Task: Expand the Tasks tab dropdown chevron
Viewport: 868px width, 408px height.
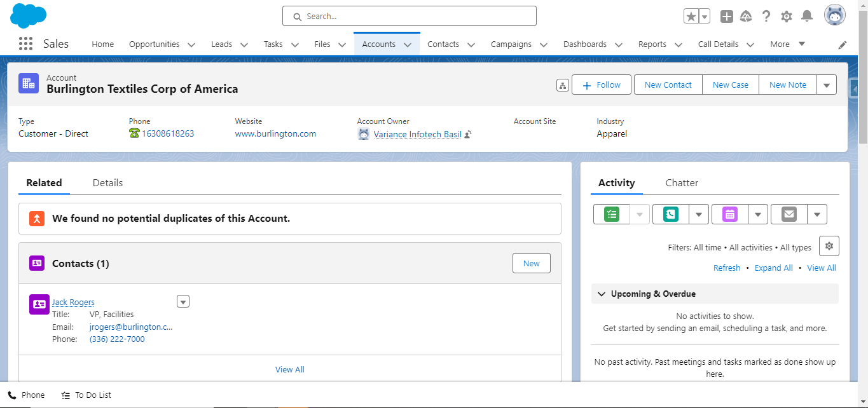Action: 294,44
